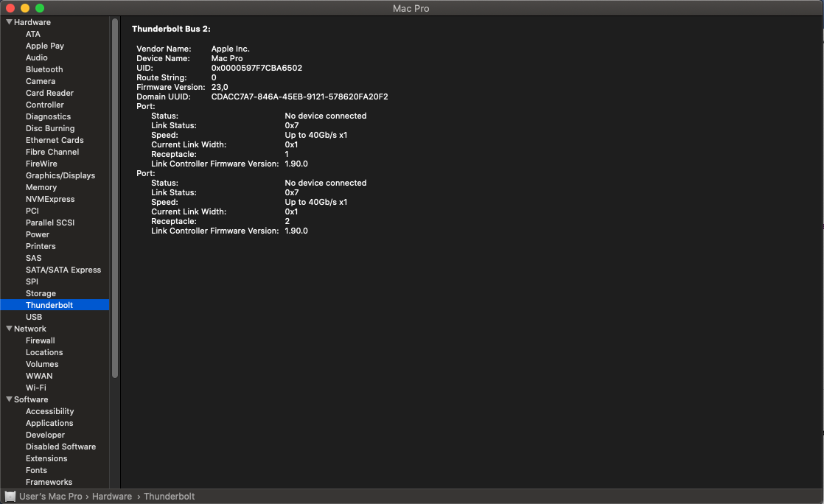
Task: Collapse the Hardware section triangle
Action: click(x=9, y=22)
